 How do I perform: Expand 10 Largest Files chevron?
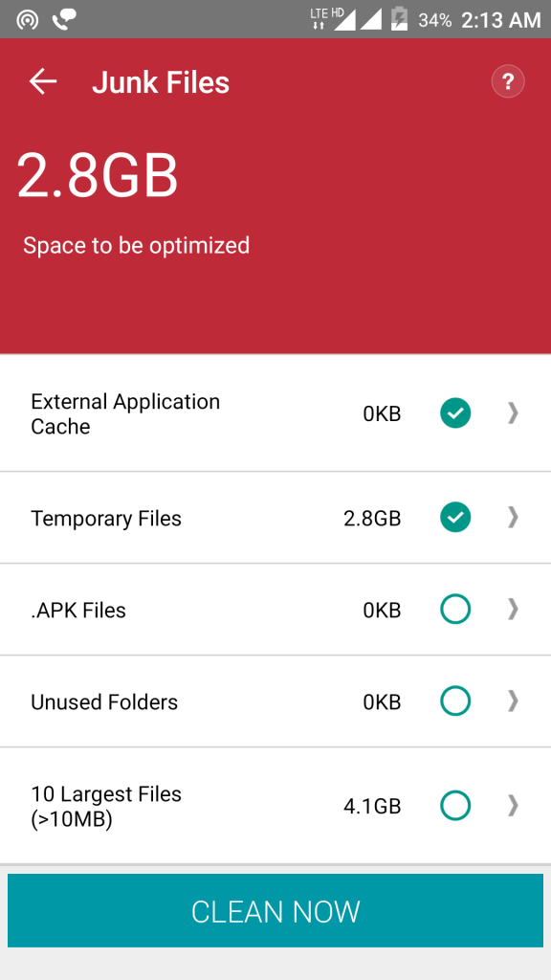513,806
